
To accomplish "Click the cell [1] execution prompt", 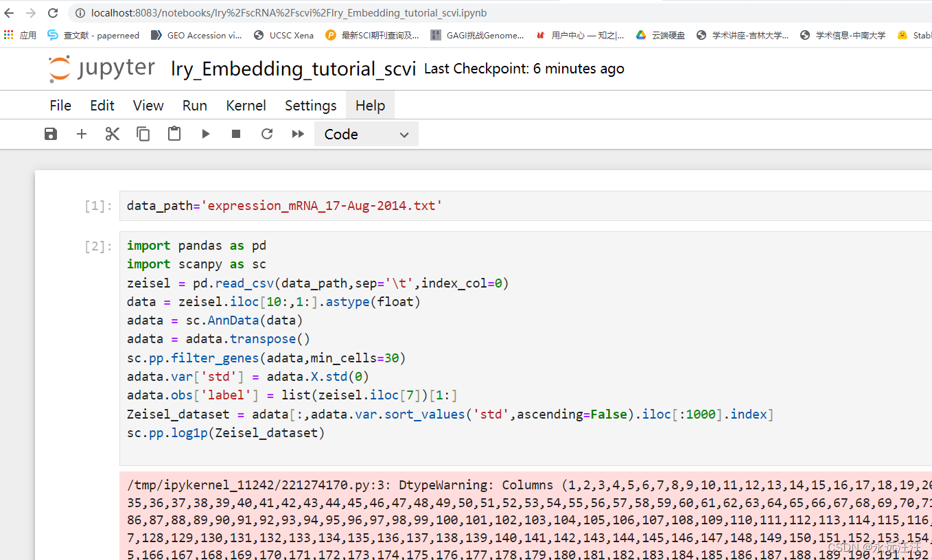I will 98,206.
